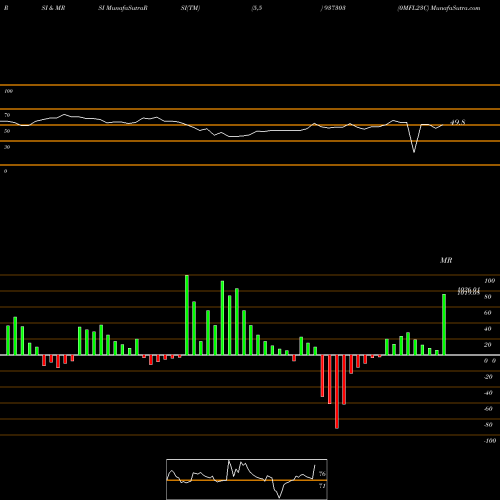This screenshot has width=500, height=500.
Task: Click the 937303 code in the header
Action: click(x=334, y=8)
